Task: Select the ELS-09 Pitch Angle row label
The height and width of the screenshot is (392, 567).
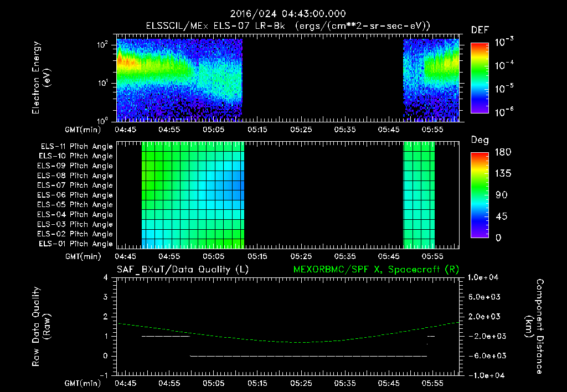Action: [x=75, y=166]
